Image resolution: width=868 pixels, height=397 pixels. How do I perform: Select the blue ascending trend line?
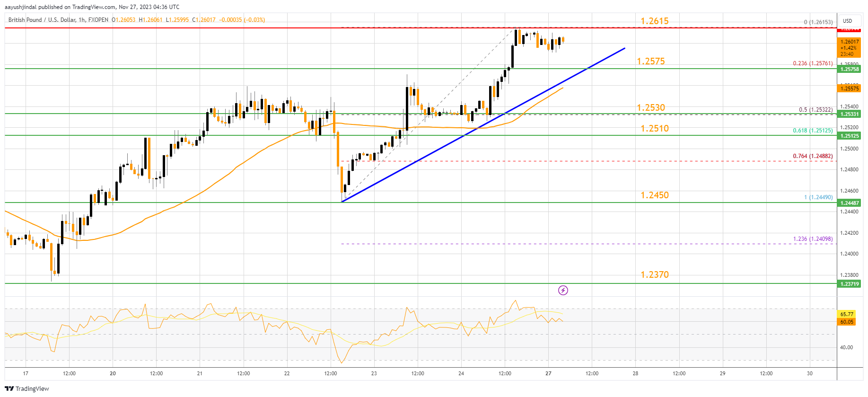[483, 125]
